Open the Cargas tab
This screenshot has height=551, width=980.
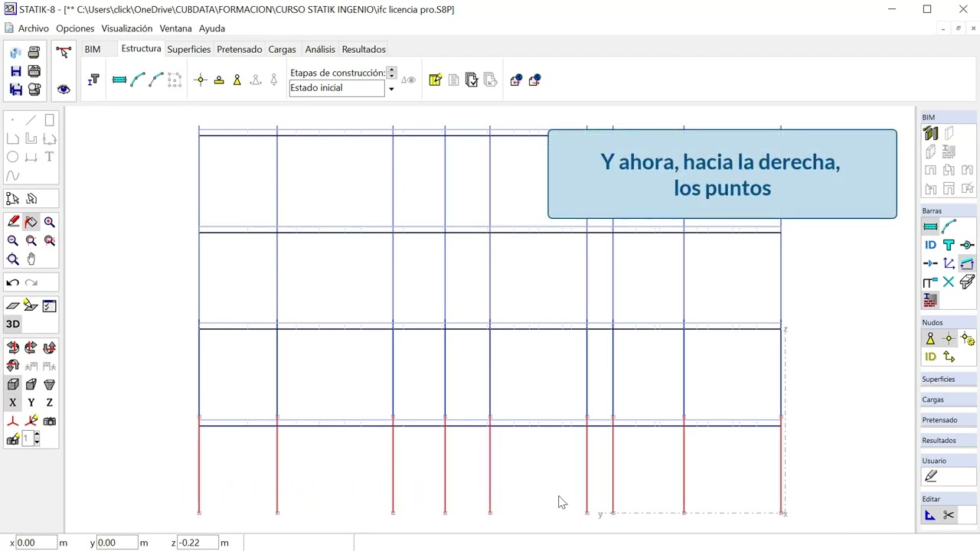point(282,49)
